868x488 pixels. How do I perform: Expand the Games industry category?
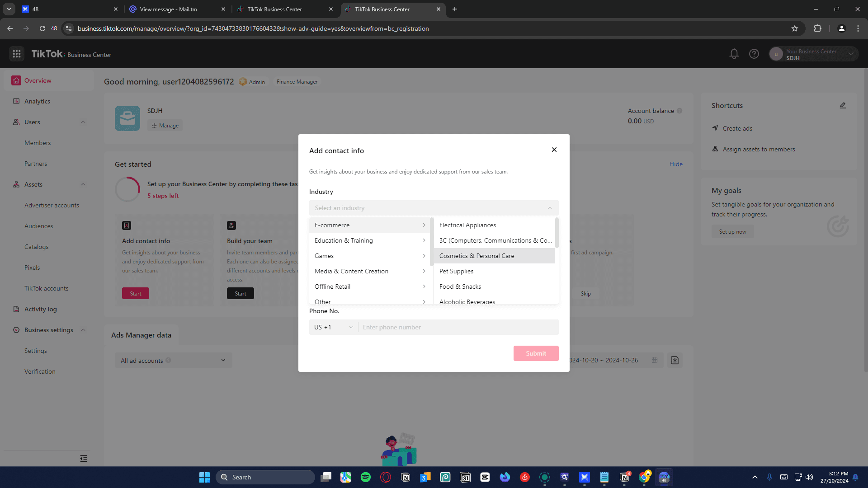point(369,256)
